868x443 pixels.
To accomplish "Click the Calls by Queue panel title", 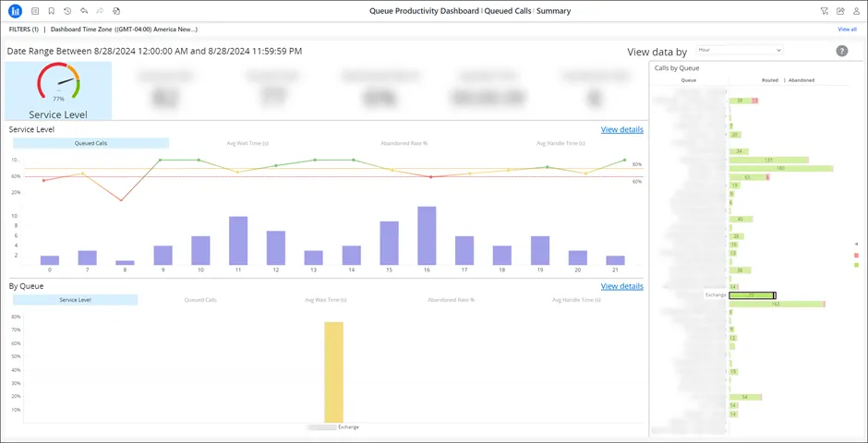I will (x=677, y=68).
